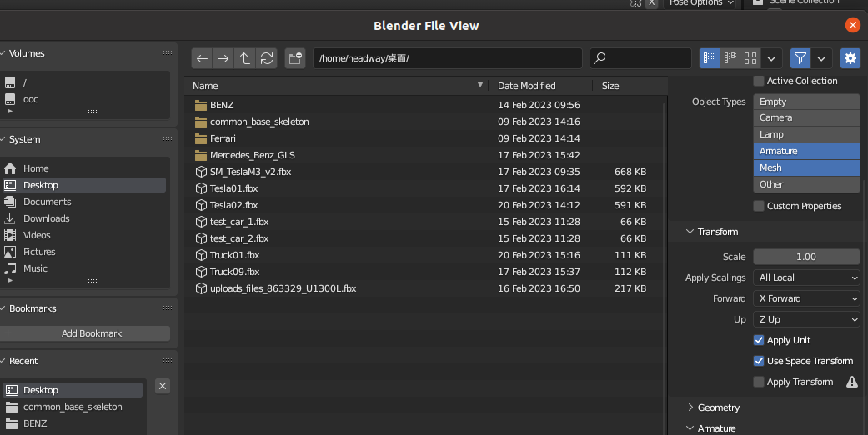This screenshot has width=868, height=435.
Task: Go forward with the right arrow button
Action: 223,58
